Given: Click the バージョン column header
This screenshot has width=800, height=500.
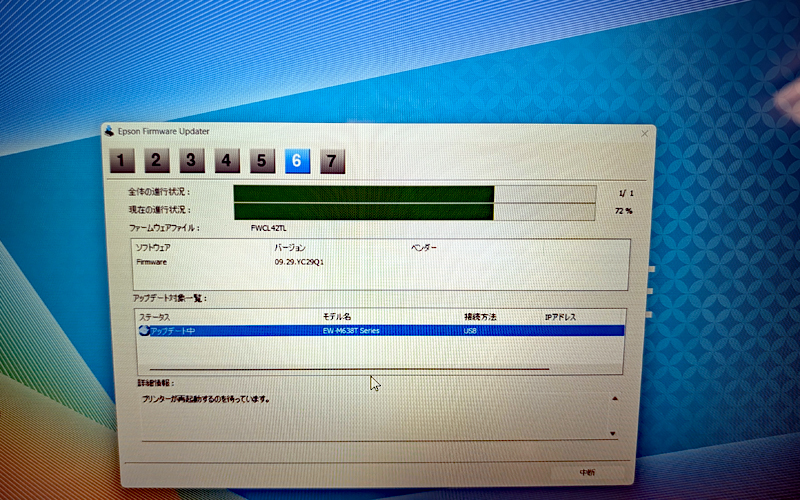Looking at the screenshot, I should [x=290, y=247].
